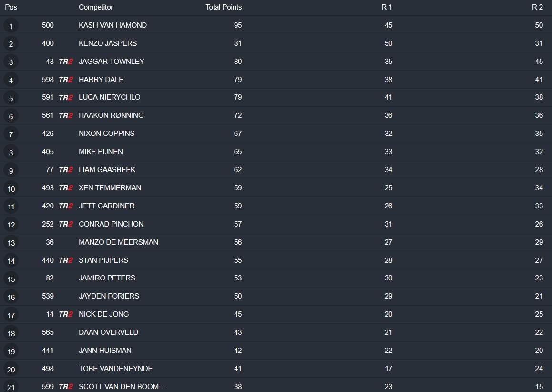The width and height of the screenshot is (552, 392).
Task: Open Kash Van Hamond competitor entry
Action: [x=112, y=25]
